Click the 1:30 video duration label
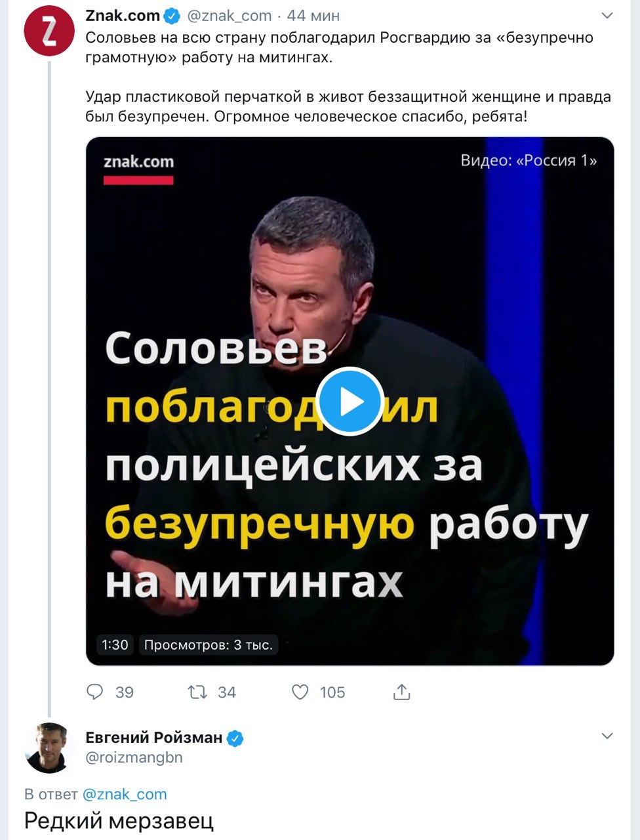The height and width of the screenshot is (840, 640). click(115, 645)
